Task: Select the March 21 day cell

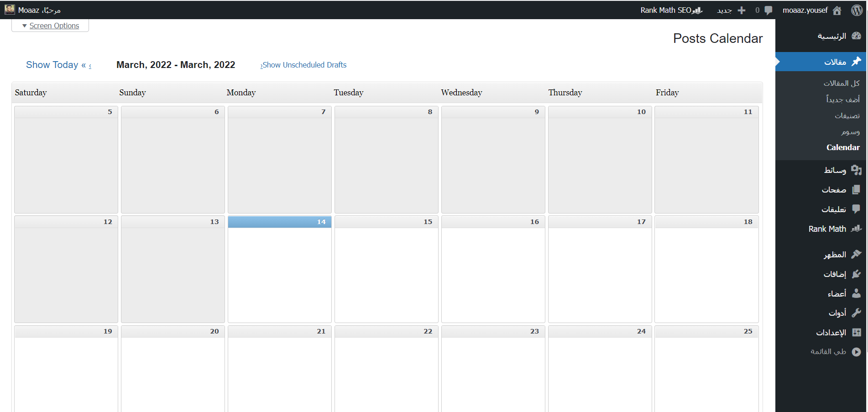Action: [x=280, y=369]
